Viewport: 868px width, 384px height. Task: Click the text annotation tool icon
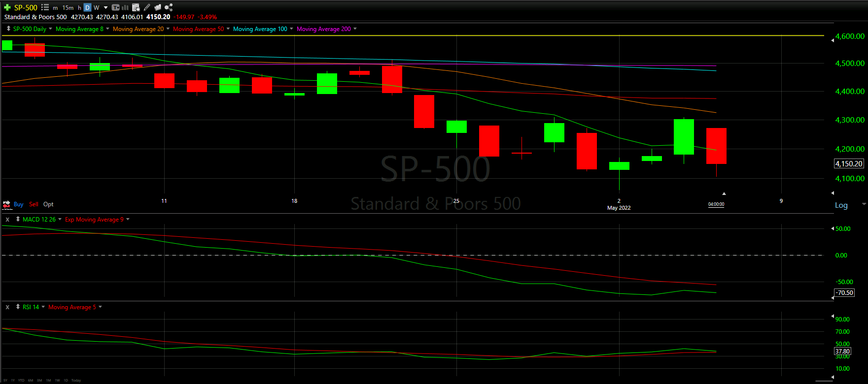[x=115, y=7]
